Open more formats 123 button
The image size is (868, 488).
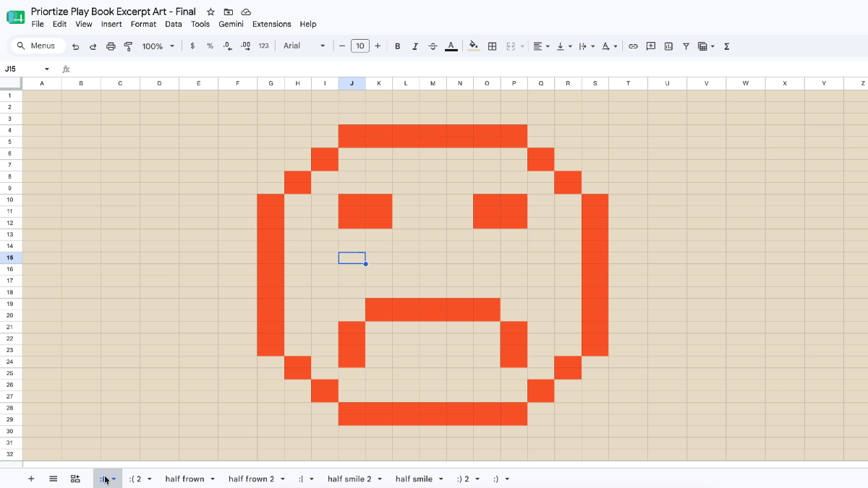263,46
